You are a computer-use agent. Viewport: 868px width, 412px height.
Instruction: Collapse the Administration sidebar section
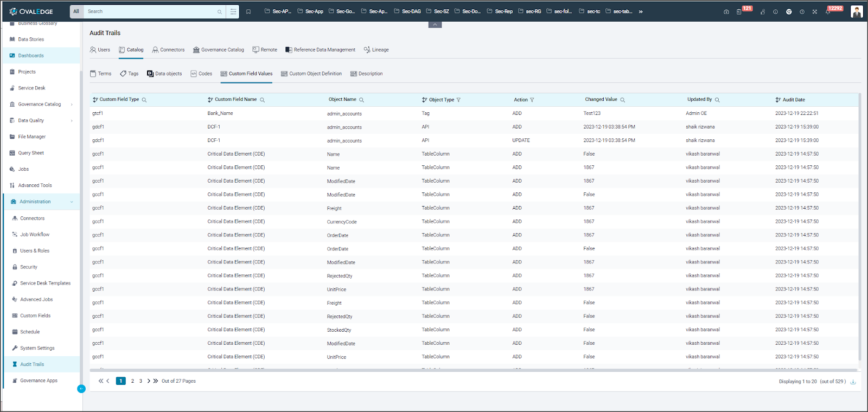pyautogui.click(x=72, y=202)
